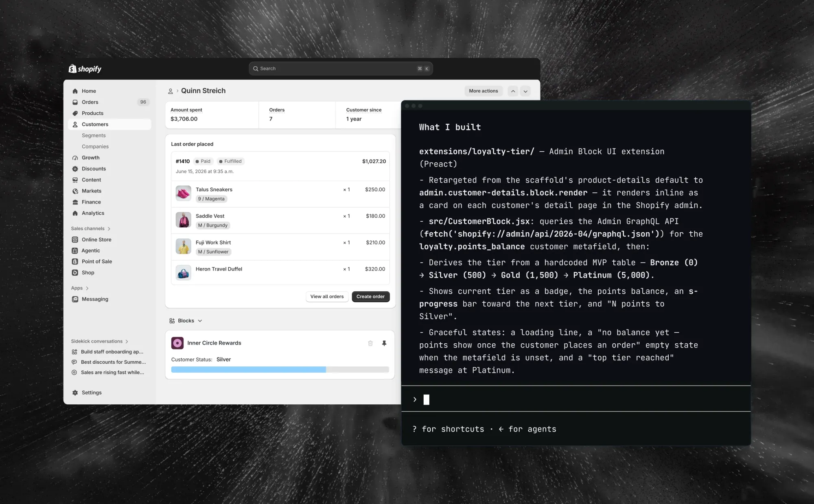Image resolution: width=814 pixels, height=504 pixels.
Task: Click the Talus Sneakers thumbnail
Action: pyautogui.click(x=184, y=193)
